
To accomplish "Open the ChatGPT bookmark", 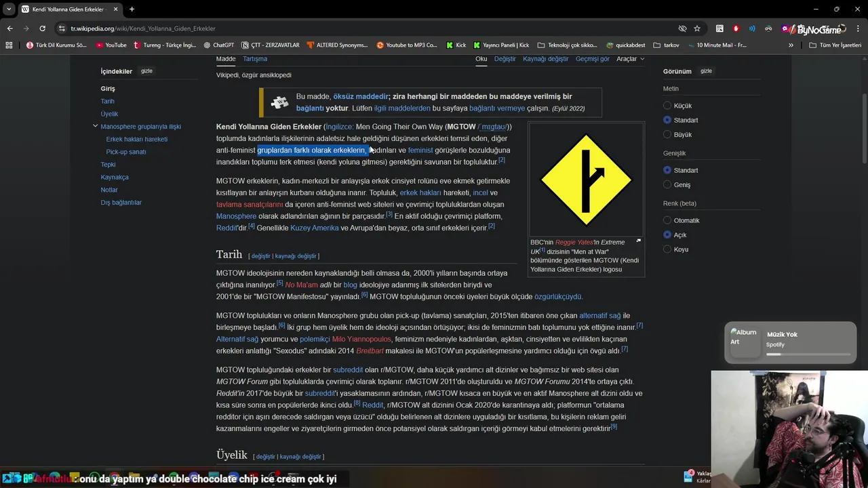I will [x=218, y=45].
